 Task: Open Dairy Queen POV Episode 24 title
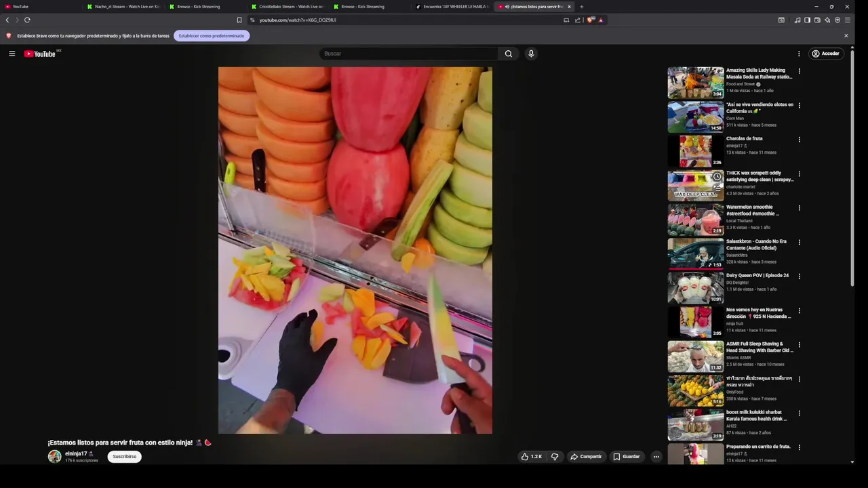click(757, 276)
